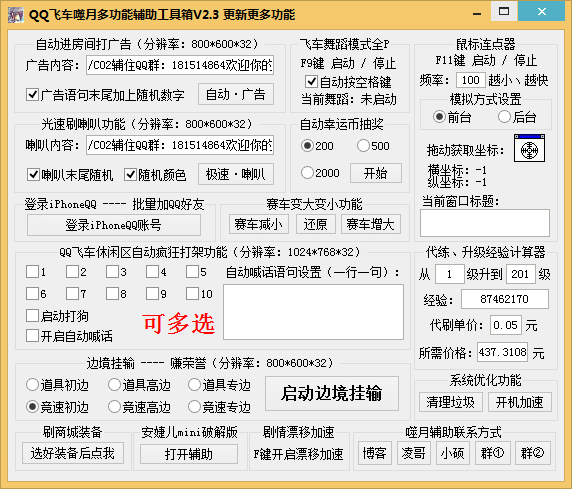This screenshot has width=572, height=489.
Task: Click the starting level field showing 1
Action: tap(449, 274)
